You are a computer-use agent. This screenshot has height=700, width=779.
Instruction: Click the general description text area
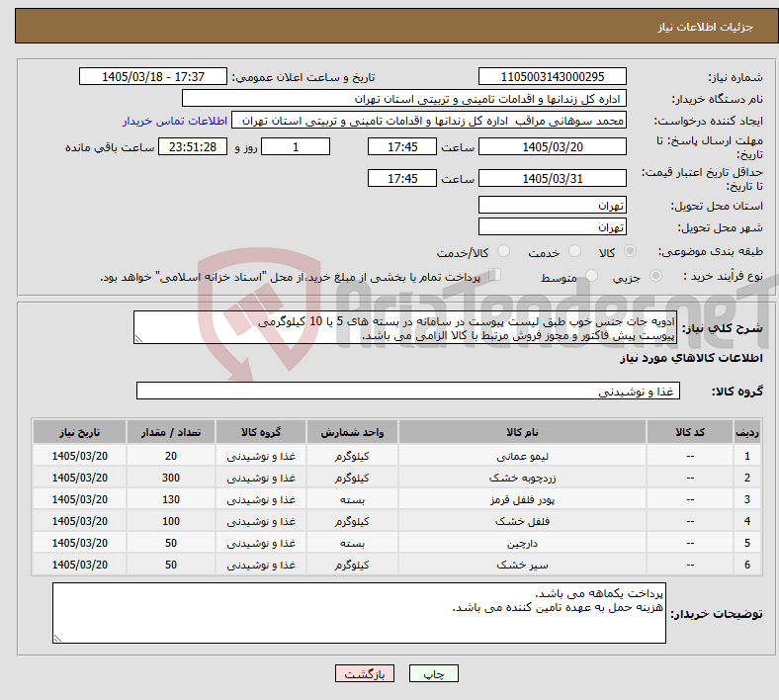coord(405,327)
